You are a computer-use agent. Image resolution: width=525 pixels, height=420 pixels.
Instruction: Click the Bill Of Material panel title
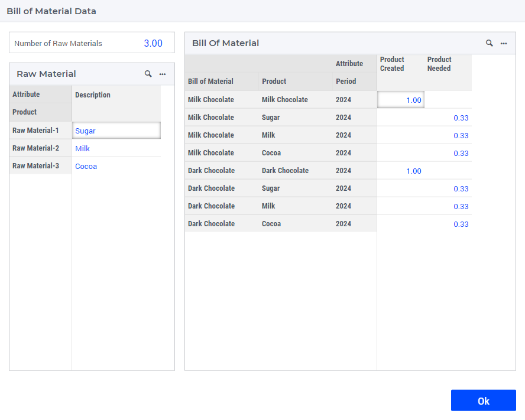coord(225,43)
